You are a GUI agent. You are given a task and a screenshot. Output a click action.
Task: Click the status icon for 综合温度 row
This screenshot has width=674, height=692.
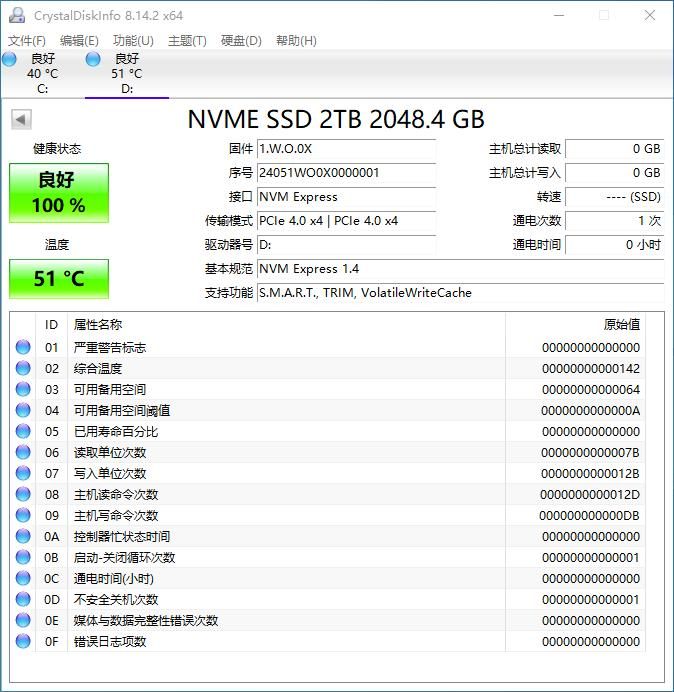23,369
